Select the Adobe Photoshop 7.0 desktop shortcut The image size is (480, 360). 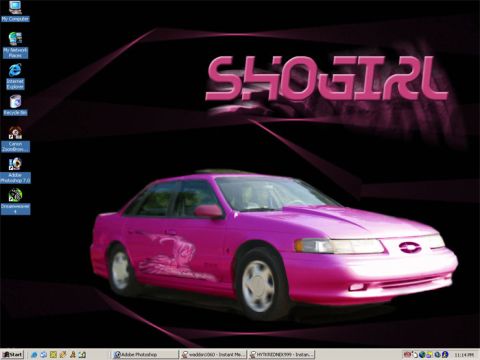[x=15, y=170]
